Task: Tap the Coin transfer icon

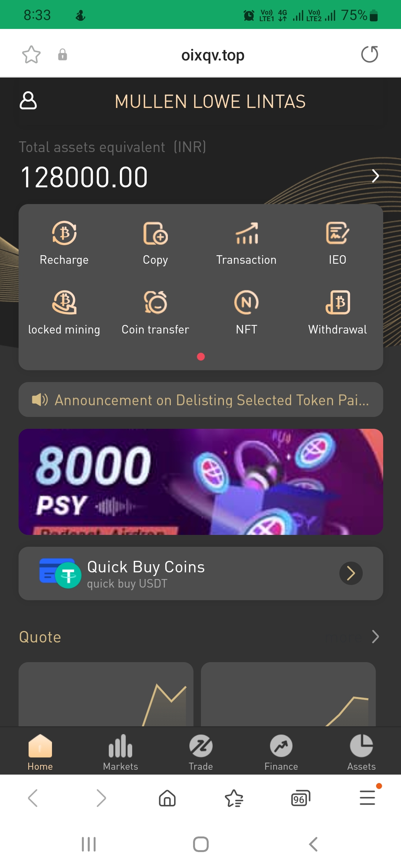Action: pyautogui.click(x=156, y=302)
